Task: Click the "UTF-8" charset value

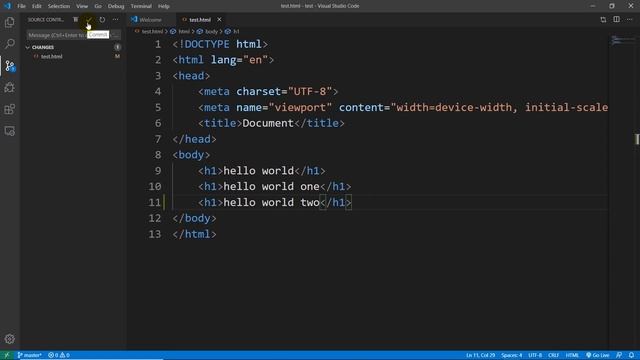Action: 310,91
